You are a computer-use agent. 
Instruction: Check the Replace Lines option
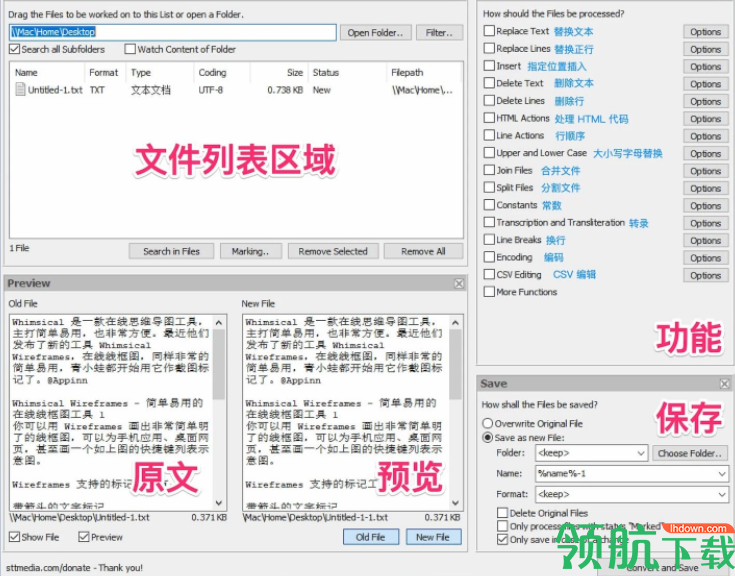(489, 48)
